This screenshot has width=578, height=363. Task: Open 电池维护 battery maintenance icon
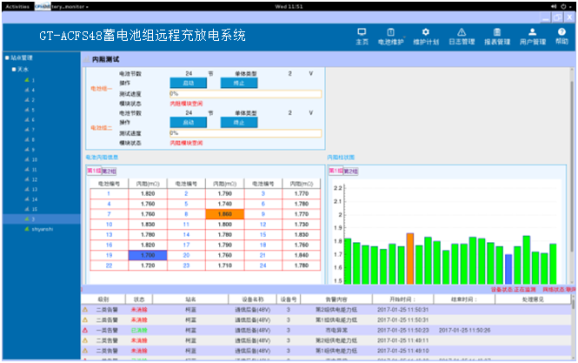click(x=391, y=36)
